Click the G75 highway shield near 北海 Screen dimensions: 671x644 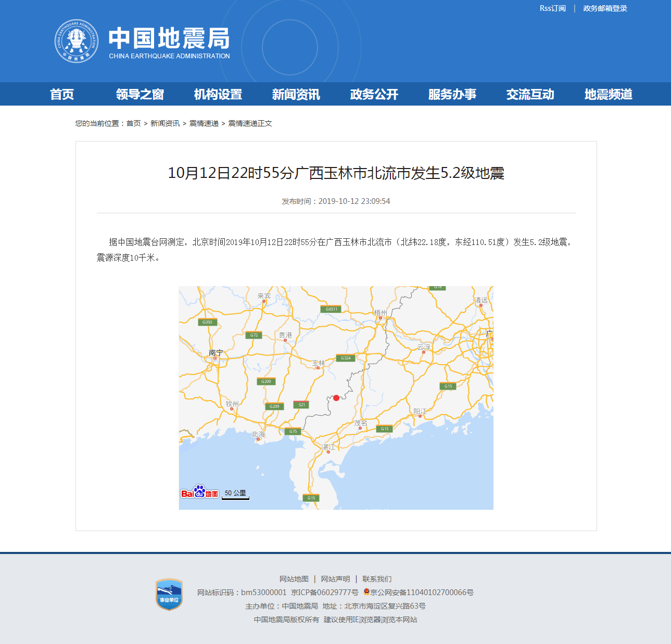(x=293, y=431)
